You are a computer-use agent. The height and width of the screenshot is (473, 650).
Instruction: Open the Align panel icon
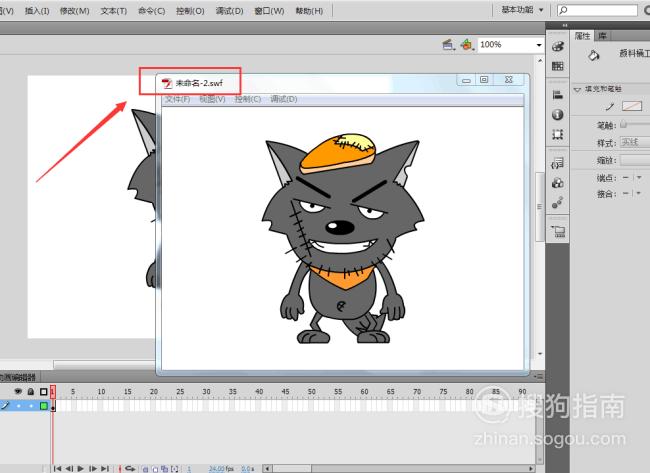click(558, 95)
